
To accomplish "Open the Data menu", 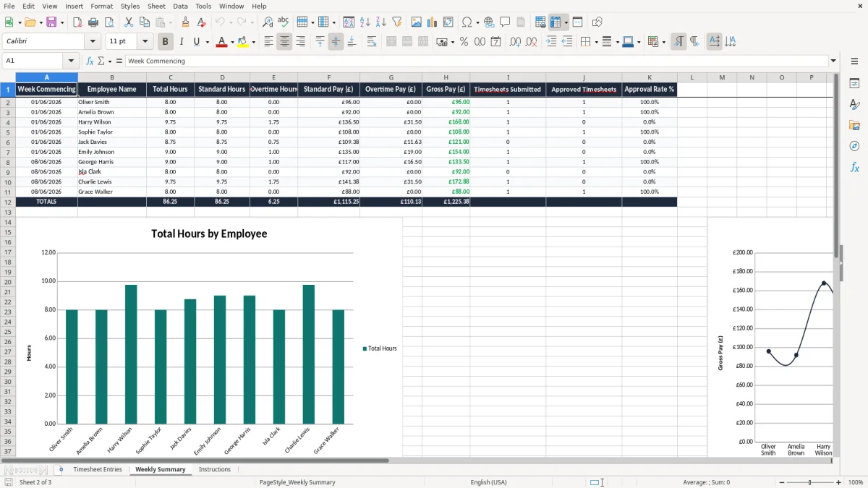I will click(180, 6).
